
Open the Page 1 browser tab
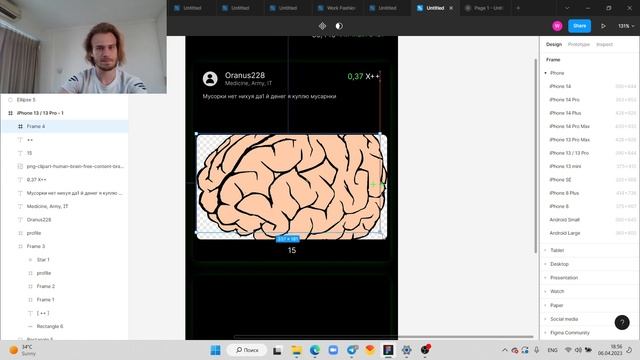(x=484, y=8)
